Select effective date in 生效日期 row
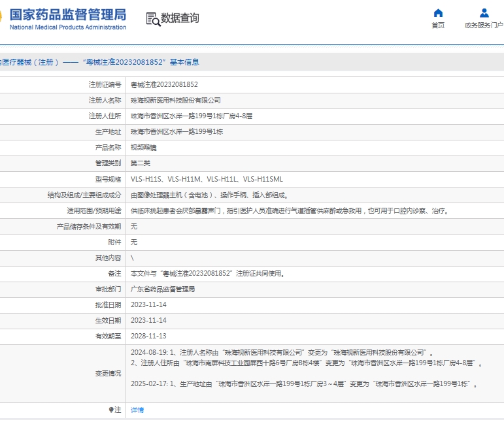 (x=148, y=321)
